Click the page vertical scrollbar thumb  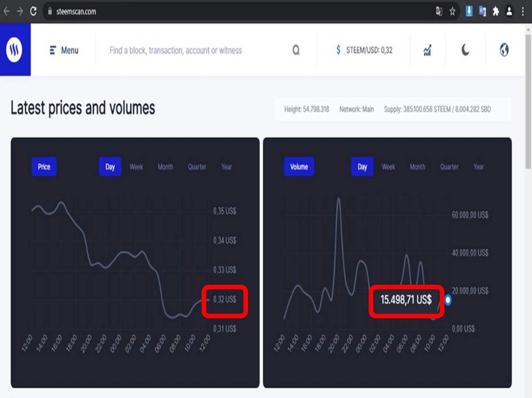point(528,102)
